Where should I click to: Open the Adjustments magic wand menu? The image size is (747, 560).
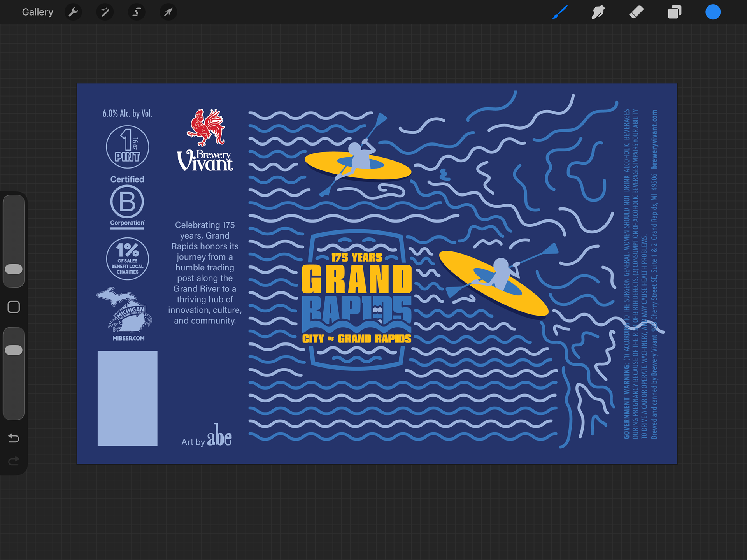pyautogui.click(x=105, y=12)
